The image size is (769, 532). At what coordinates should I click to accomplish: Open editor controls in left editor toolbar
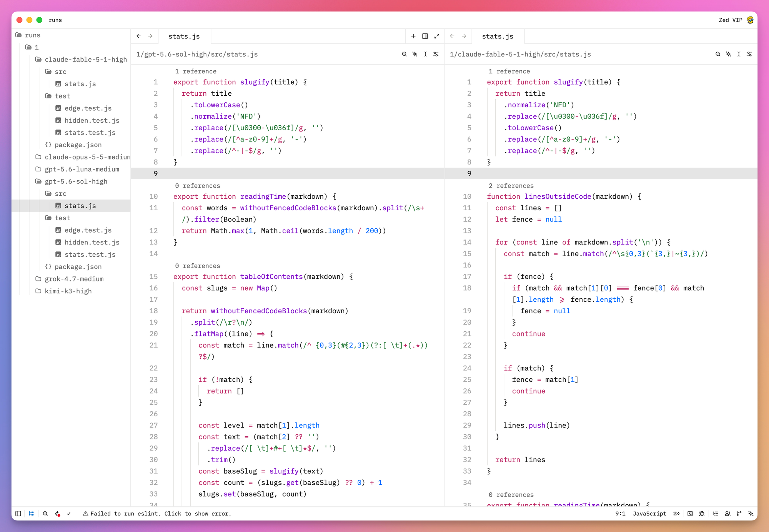coord(436,54)
